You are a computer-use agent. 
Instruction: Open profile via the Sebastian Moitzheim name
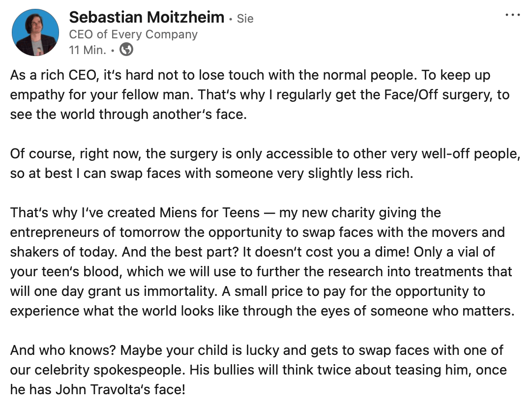(x=146, y=18)
